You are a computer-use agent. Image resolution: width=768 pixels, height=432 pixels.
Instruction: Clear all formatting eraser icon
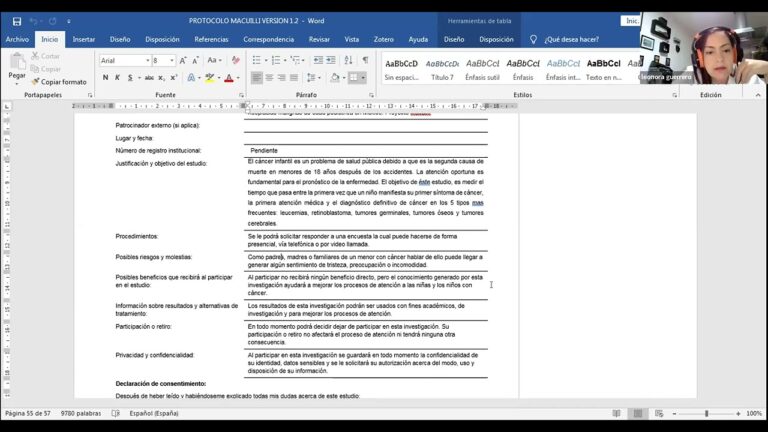(x=236, y=60)
